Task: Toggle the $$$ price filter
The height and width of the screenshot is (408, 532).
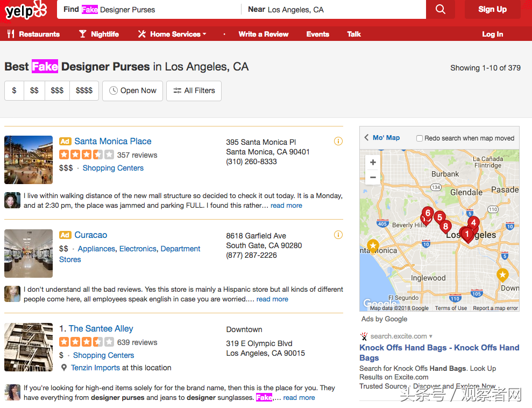Action: 57,90
